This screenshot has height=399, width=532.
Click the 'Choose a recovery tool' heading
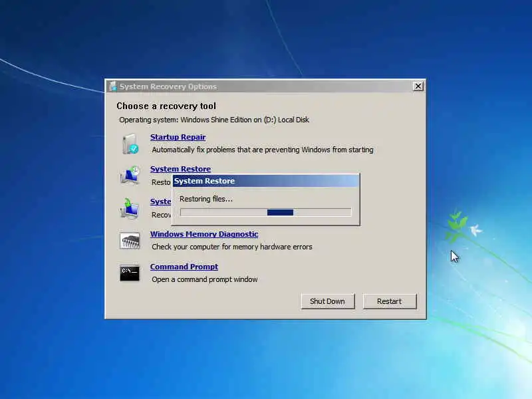[166, 106]
